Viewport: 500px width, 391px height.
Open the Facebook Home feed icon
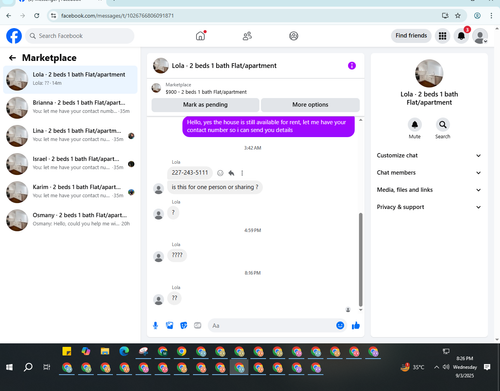pos(200,36)
